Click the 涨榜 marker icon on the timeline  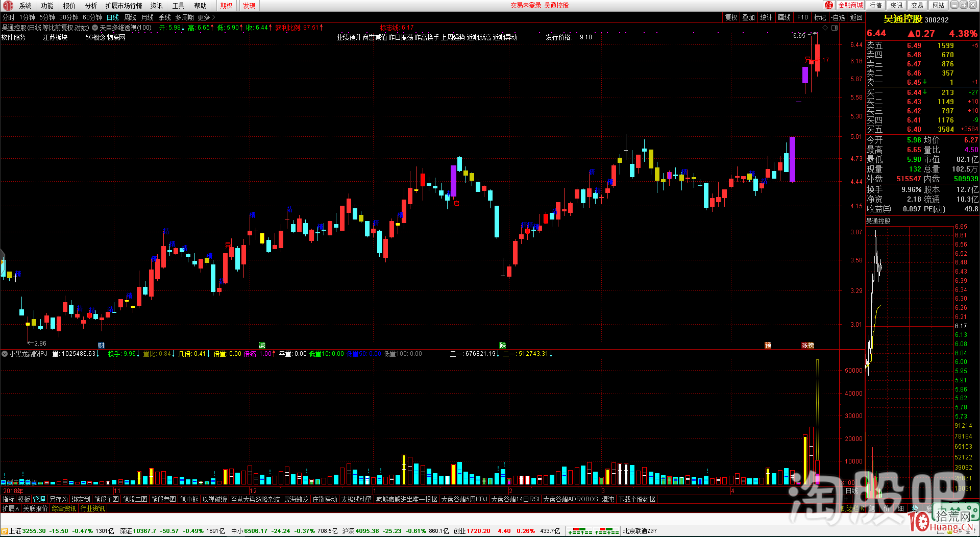pyautogui.click(x=807, y=346)
